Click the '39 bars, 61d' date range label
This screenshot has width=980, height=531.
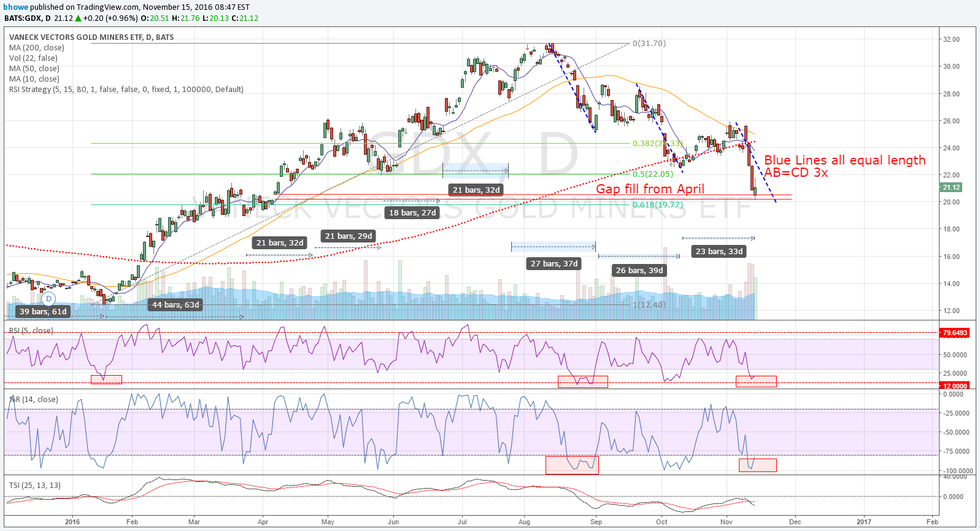point(43,312)
